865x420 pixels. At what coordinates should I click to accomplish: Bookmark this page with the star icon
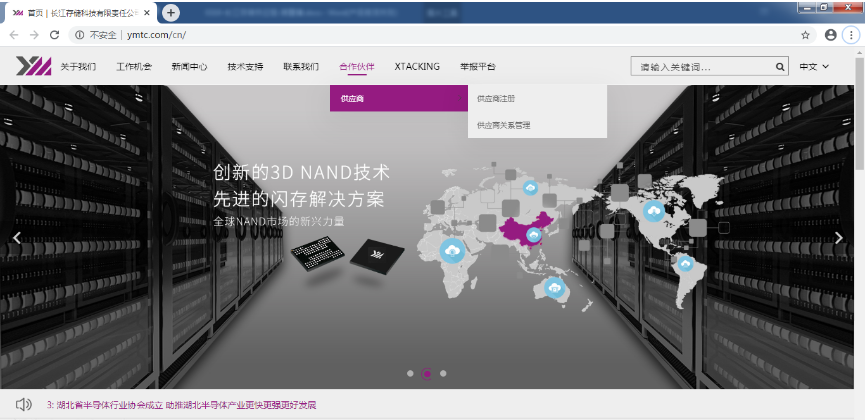tap(805, 35)
